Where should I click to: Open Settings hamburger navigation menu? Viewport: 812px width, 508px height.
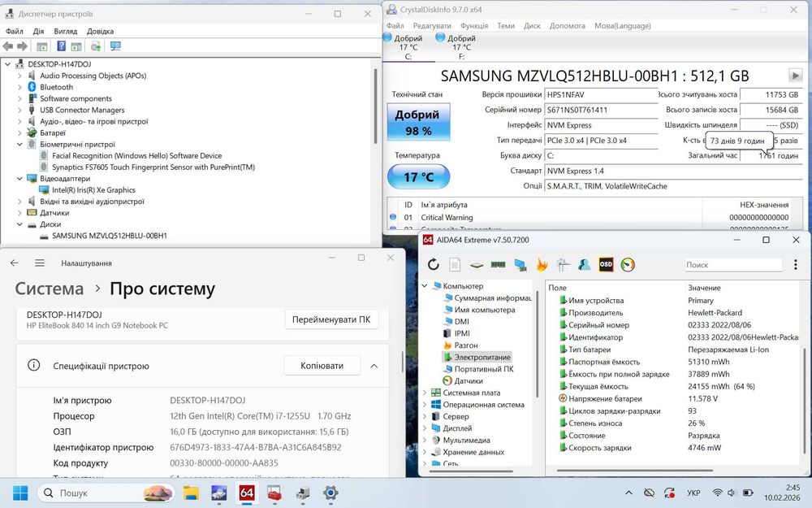[x=39, y=263]
